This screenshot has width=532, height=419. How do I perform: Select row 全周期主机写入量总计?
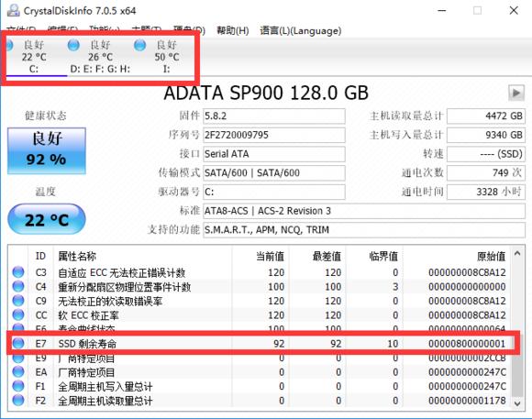click(260, 386)
